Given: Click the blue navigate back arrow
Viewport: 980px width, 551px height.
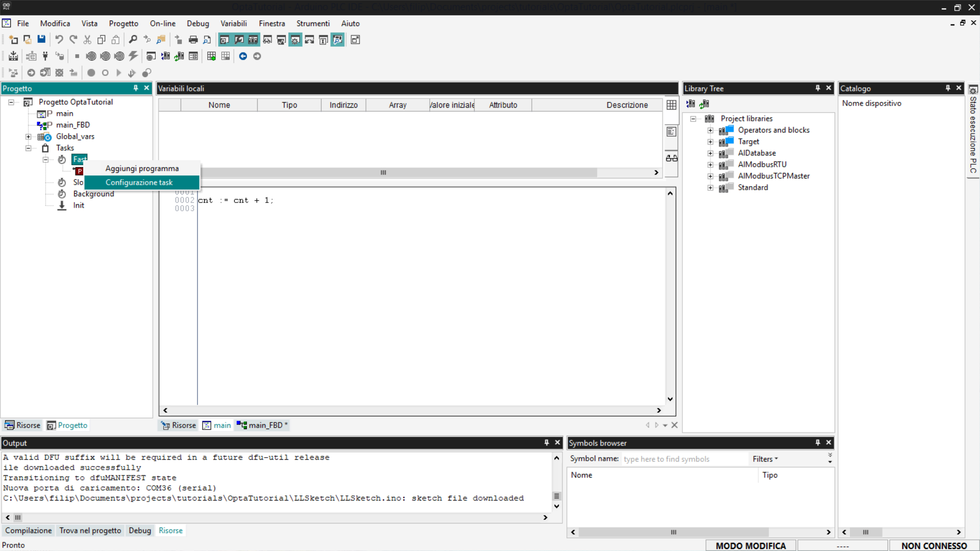Looking at the screenshot, I should pos(243,56).
